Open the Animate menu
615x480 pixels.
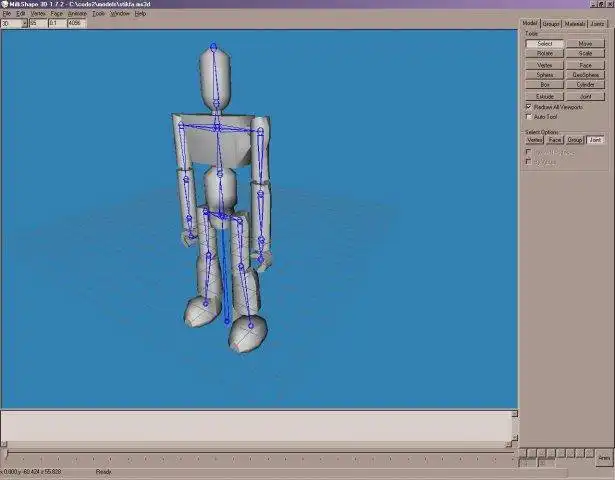77,14
